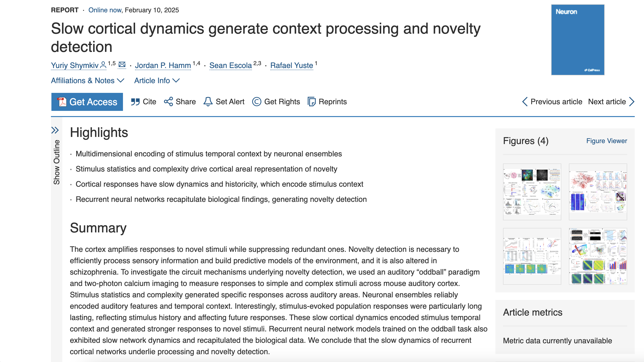This screenshot has width=644, height=362.
Task: Go to the Previous article
Action: tap(552, 102)
